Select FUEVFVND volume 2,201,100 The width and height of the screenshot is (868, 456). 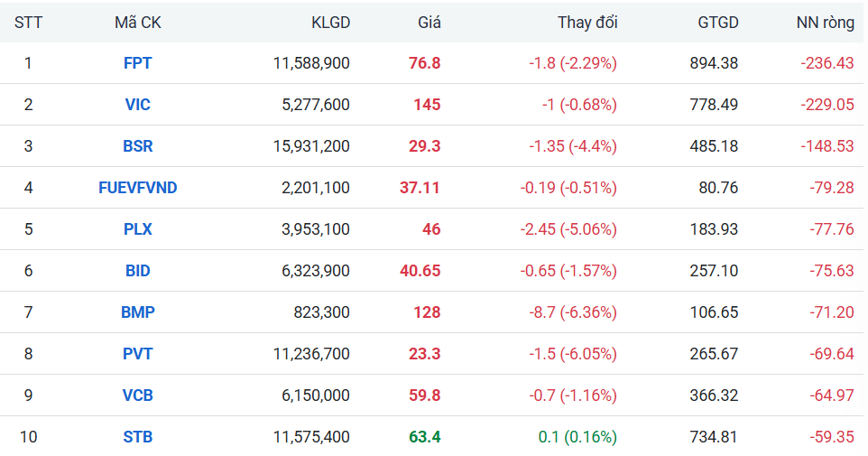316,188
